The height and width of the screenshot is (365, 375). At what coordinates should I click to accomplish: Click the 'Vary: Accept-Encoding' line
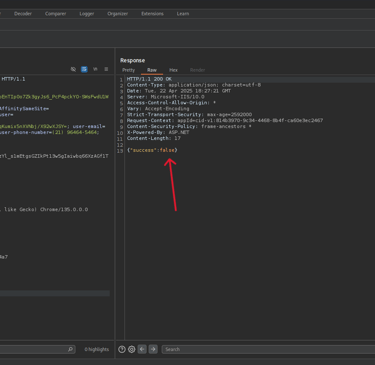tap(158, 109)
